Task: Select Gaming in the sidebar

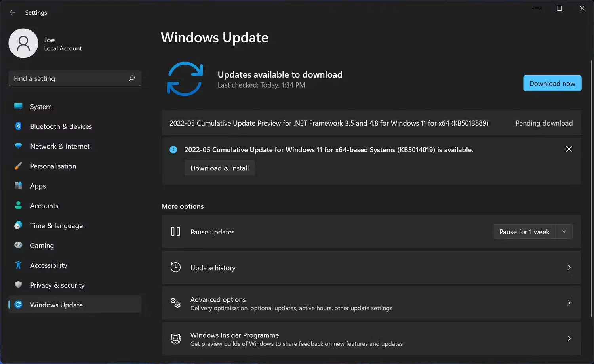Action: click(x=42, y=246)
